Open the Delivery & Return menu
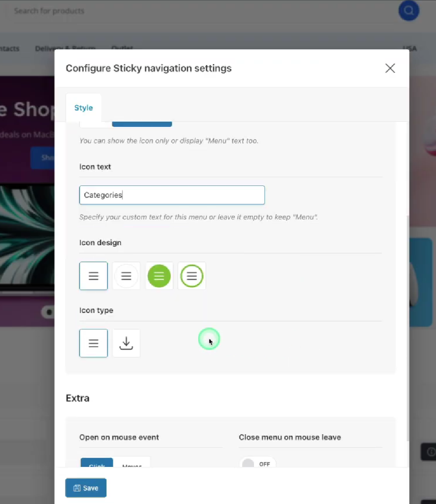 coord(65,48)
